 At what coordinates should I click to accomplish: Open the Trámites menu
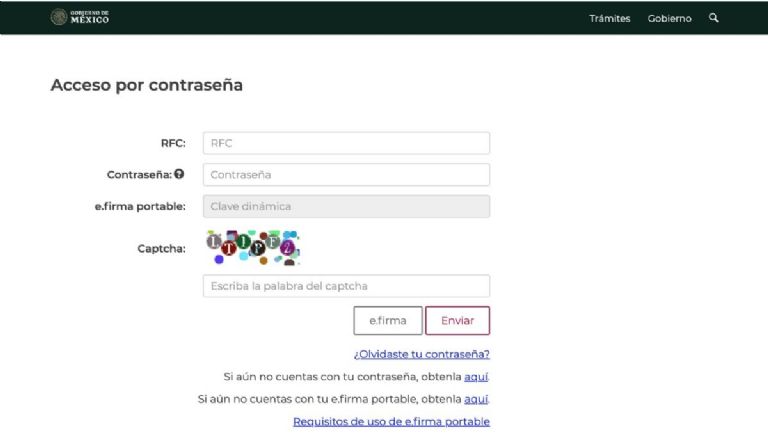(609, 18)
